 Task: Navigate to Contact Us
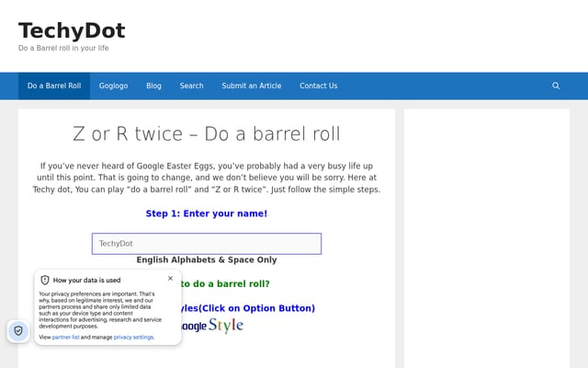pos(319,86)
